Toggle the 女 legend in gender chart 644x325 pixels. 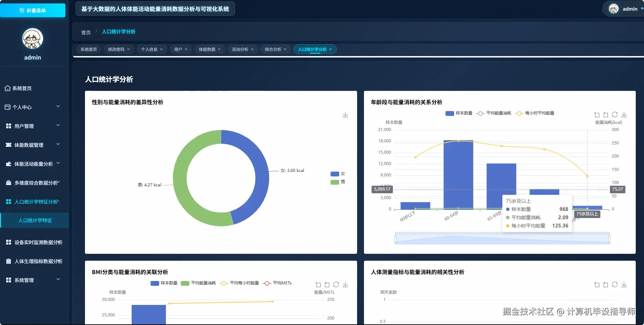pos(338,174)
